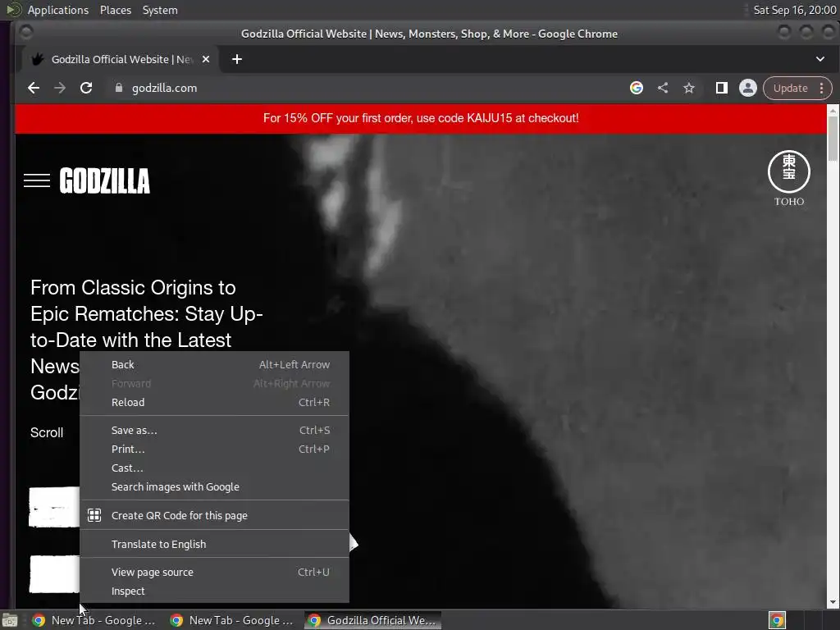Select Godzilla Official We... taskbar window
840x630 pixels.
(373, 620)
